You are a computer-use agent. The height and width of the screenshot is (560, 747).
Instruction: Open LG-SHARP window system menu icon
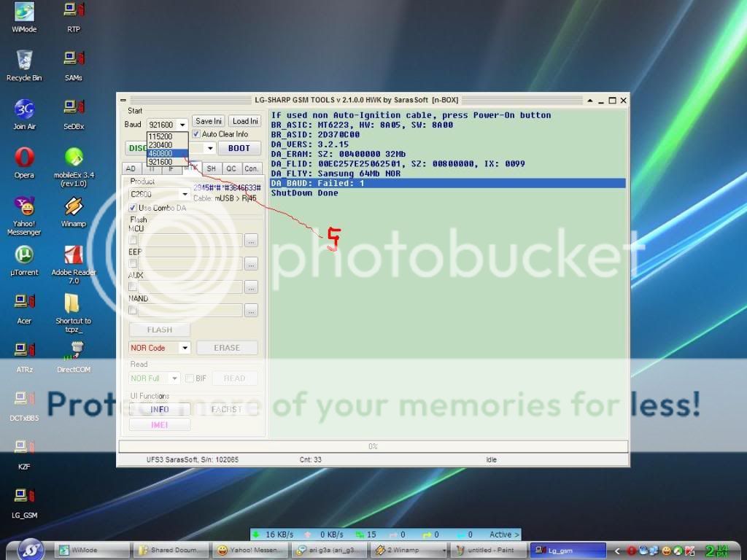(123, 100)
